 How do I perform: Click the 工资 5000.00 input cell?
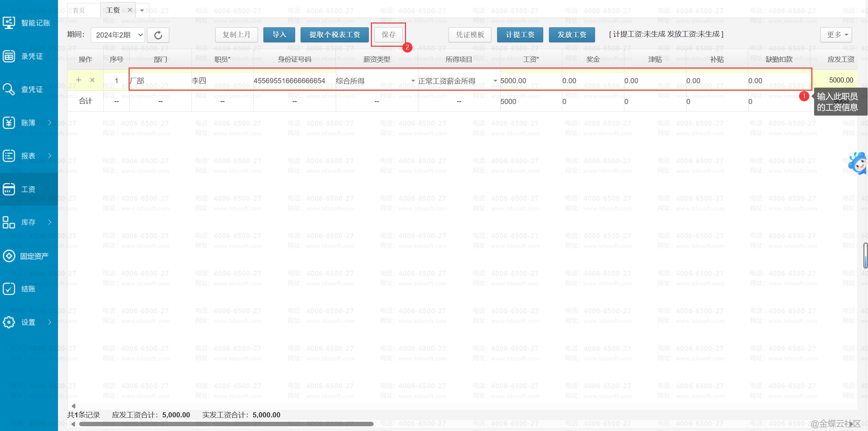[529, 81]
